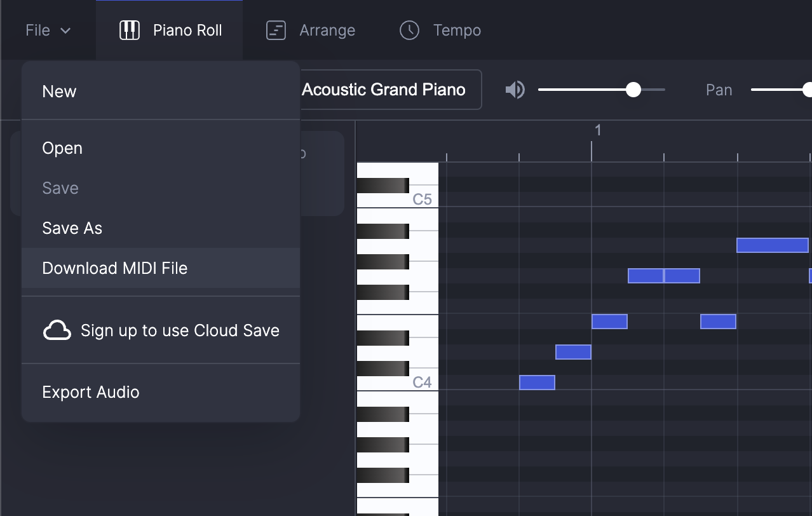The image size is (812, 516).
Task: Click Sign up to use Cloud Save
Action: pos(180,330)
